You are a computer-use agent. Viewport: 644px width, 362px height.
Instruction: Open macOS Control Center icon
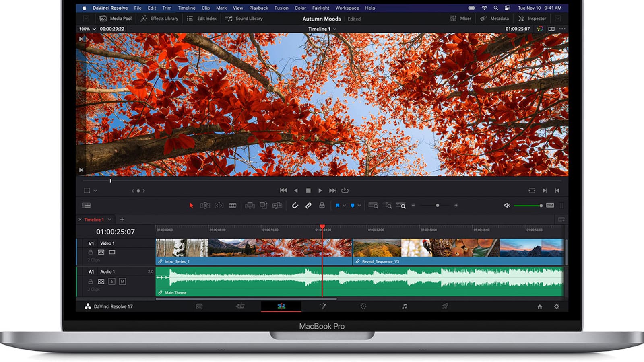pos(508,8)
